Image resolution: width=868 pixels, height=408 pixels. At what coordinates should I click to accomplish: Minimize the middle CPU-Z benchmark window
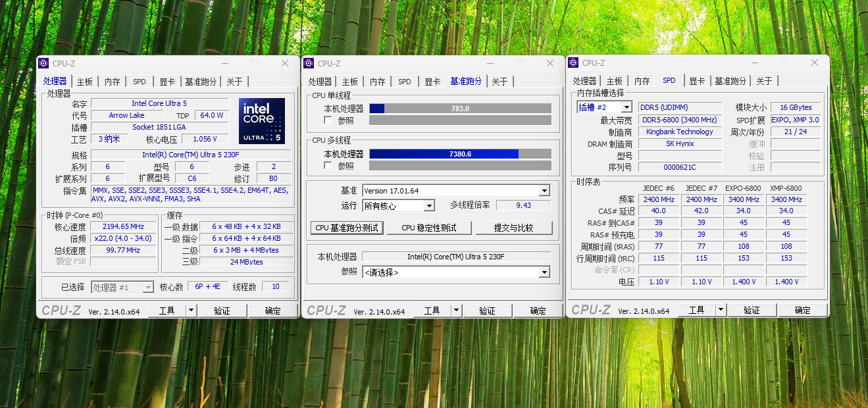point(490,63)
